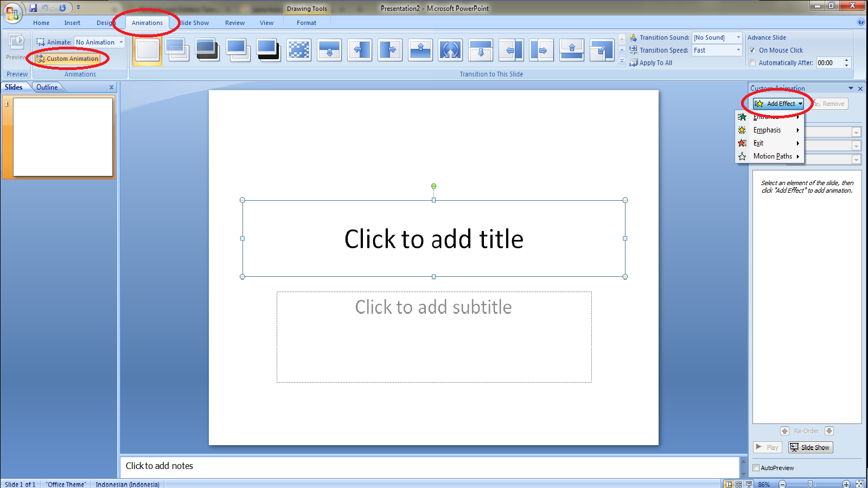Toggle the On Mouse Click checkbox
868x488 pixels.
point(752,50)
